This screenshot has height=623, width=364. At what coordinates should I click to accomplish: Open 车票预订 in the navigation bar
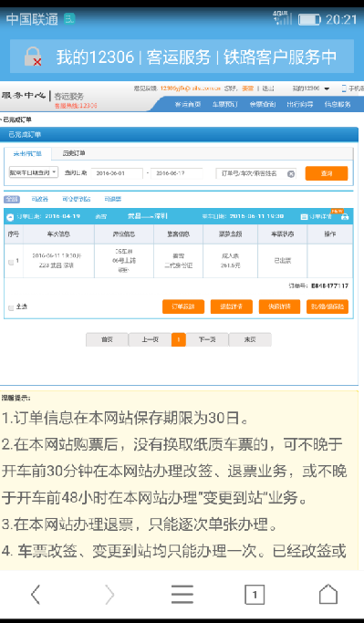coord(224,105)
